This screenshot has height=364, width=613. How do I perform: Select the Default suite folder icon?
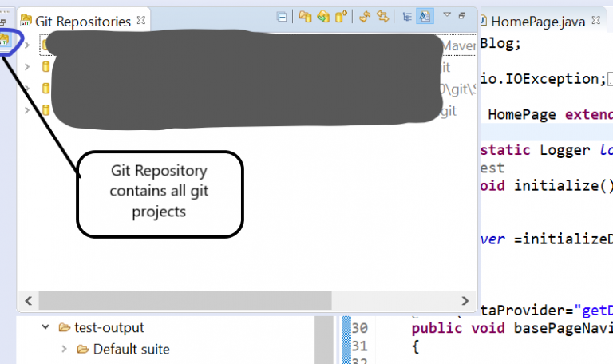coord(83,349)
